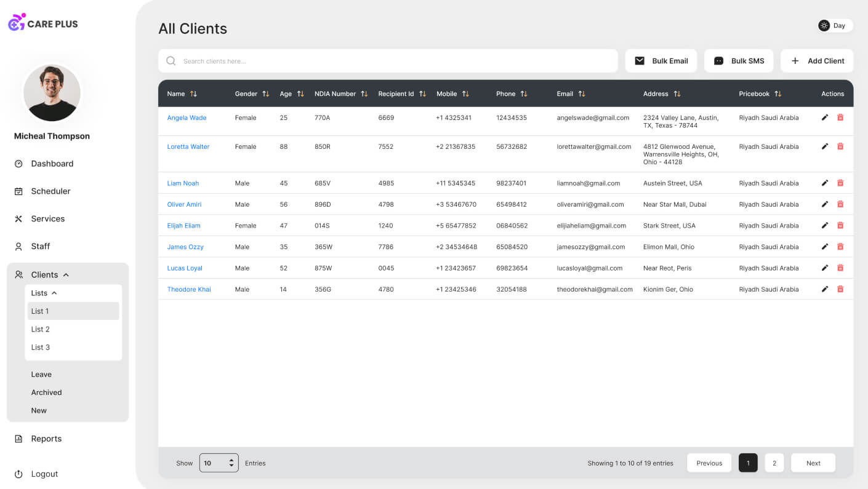Trash the Elijah Eliam row
The height and width of the screenshot is (489, 868).
coord(840,225)
